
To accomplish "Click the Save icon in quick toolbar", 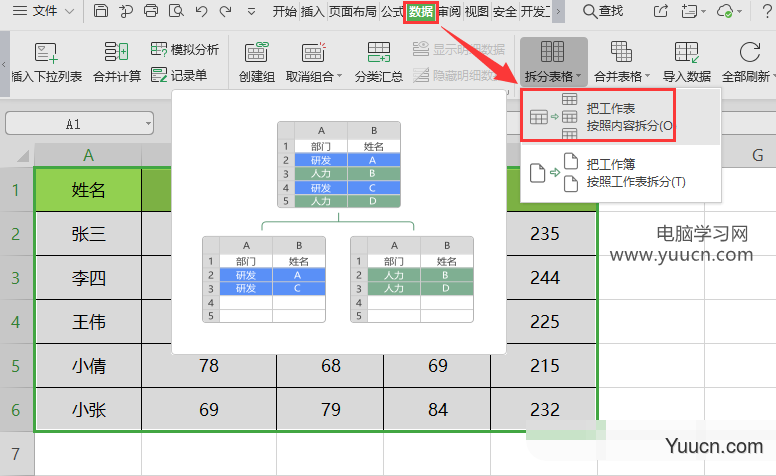I will click(x=100, y=11).
